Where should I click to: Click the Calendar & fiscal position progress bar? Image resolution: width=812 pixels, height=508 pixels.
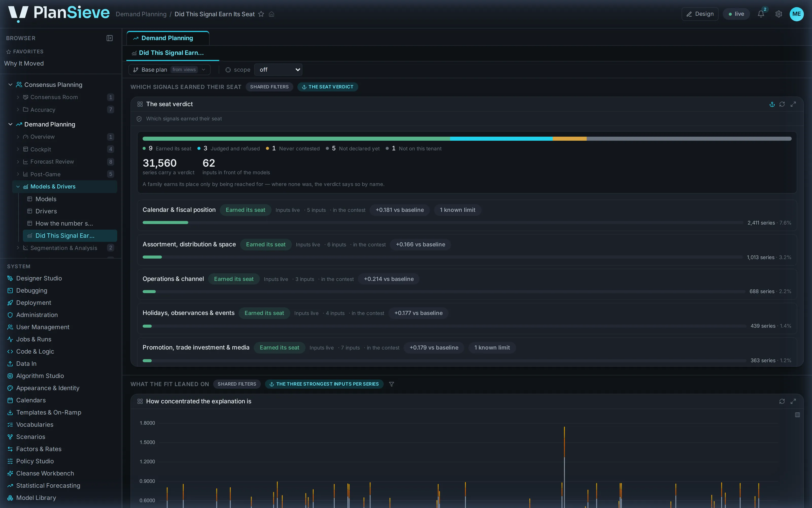pyautogui.click(x=443, y=223)
